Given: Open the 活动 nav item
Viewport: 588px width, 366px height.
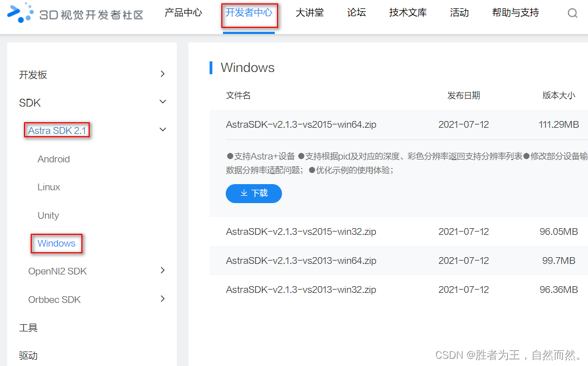Looking at the screenshot, I should [459, 13].
